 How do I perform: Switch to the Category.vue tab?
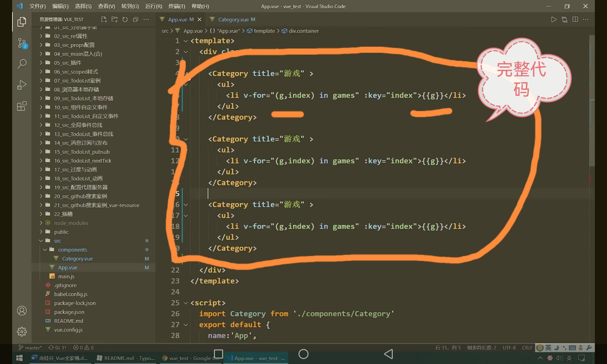pyautogui.click(x=233, y=19)
